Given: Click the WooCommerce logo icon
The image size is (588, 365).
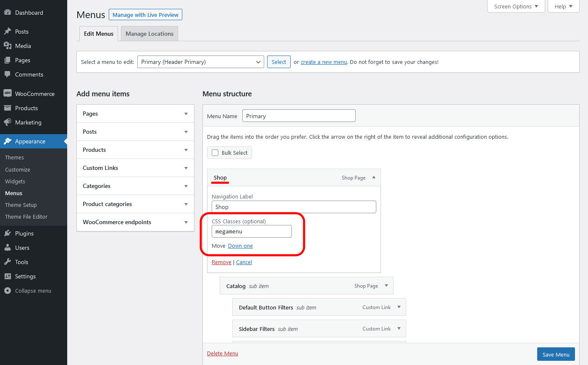Looking at the screenshot, I should coord(8,94).
